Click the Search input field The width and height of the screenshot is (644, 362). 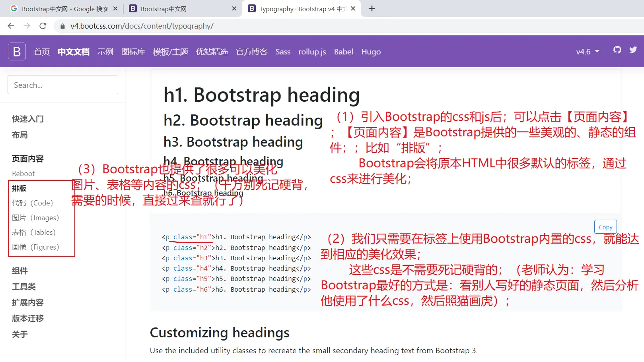[x=63, y=85]
